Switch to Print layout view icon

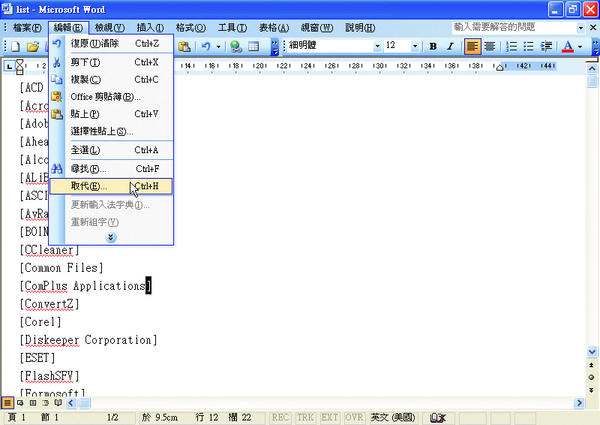click(33, 402)
